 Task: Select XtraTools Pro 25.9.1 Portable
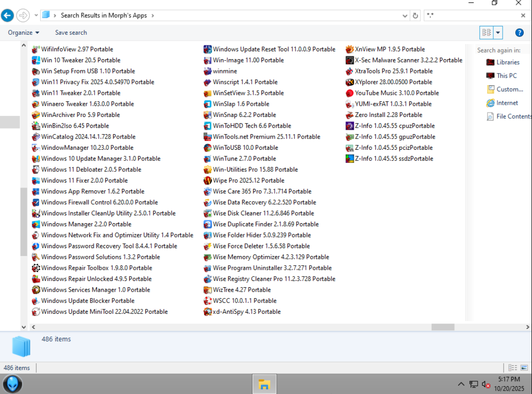389,71
